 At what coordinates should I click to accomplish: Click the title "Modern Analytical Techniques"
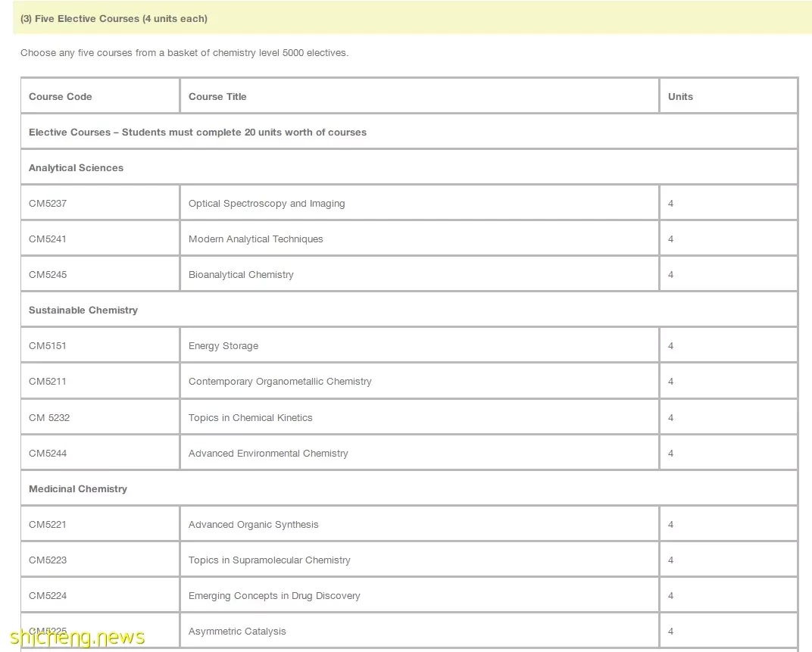[x=256, y=239]
